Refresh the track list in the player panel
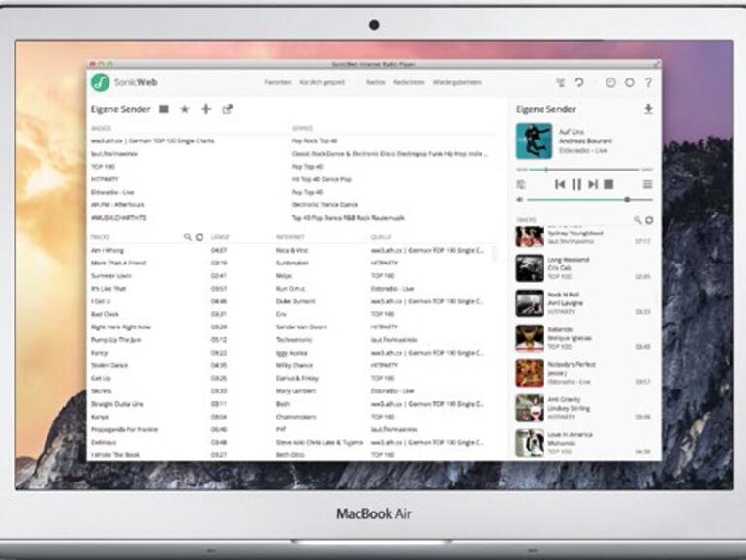The image size is (746, 560). click(649, 220)
